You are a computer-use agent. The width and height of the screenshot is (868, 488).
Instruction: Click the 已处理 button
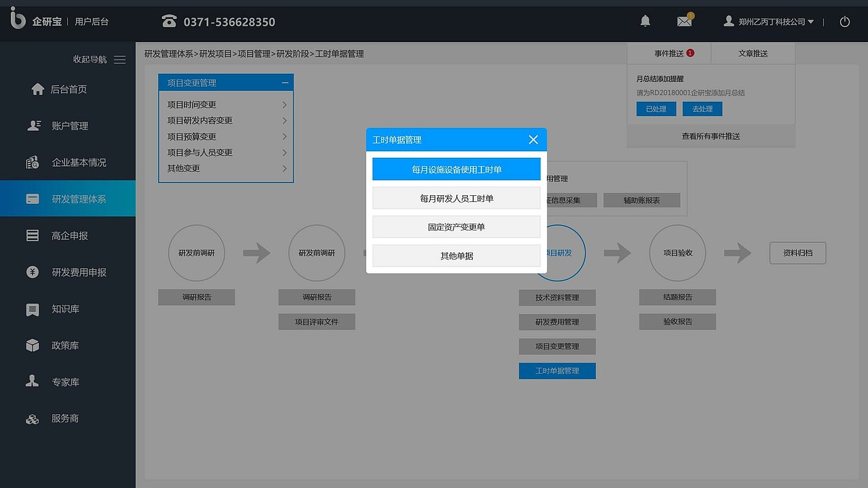pyautogui.click(x=656, y=108)
